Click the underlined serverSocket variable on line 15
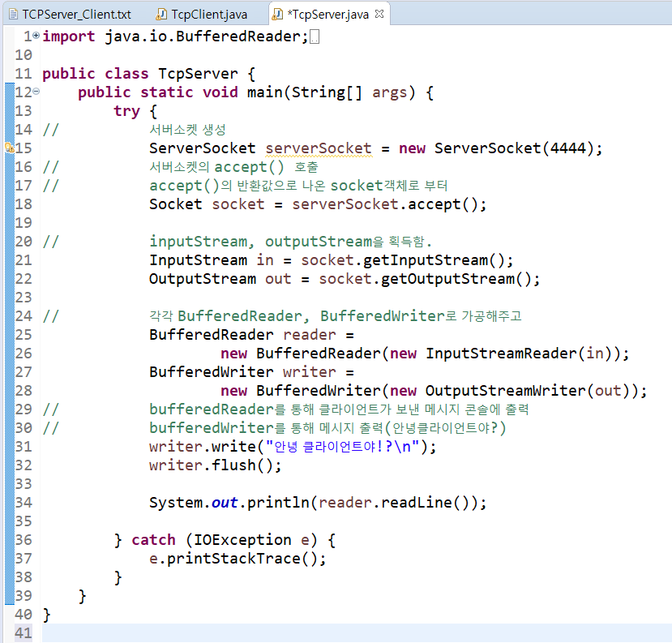The image size is (672, 643). pos(319,148)
